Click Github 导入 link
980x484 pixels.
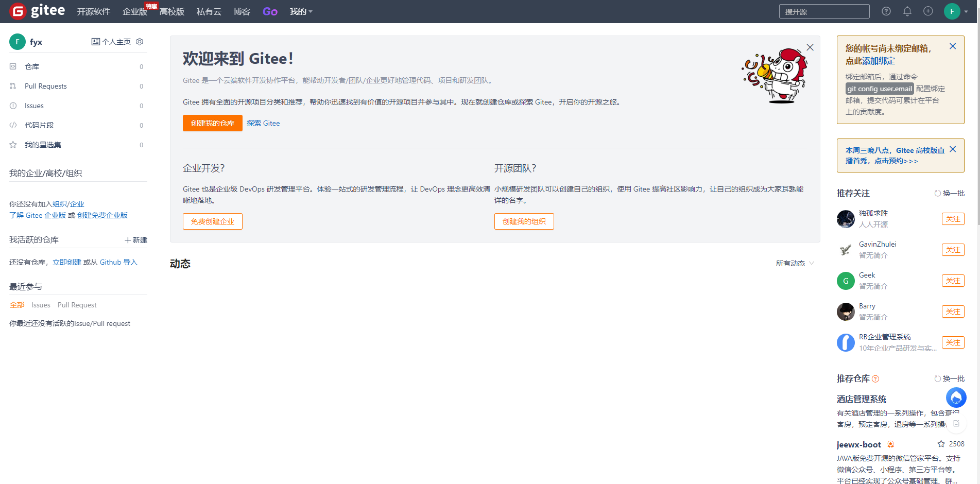click(x=118, y=262)
